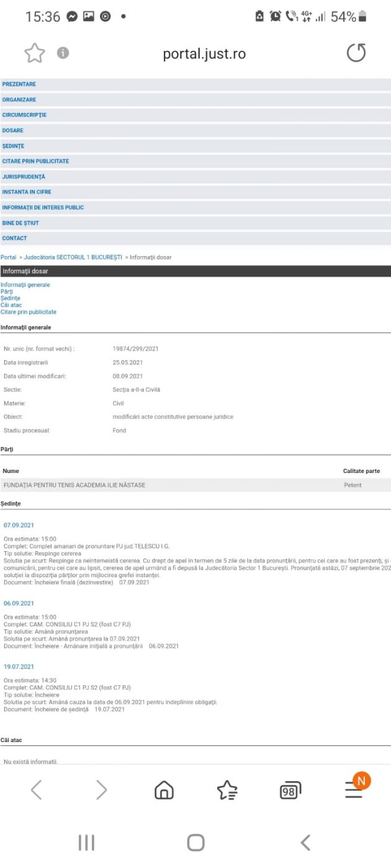391x868 pixels.
Task: Go back with the browser back arrow
Action: pyautogui.click(x=37, y=789)
